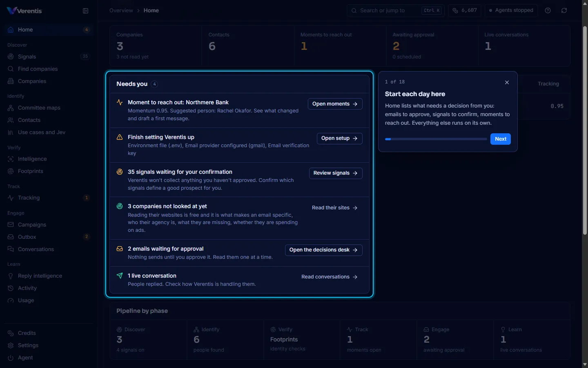Click the Conversations chat icon
Viewport: 588px width, 368px height.
click(11, 249)
